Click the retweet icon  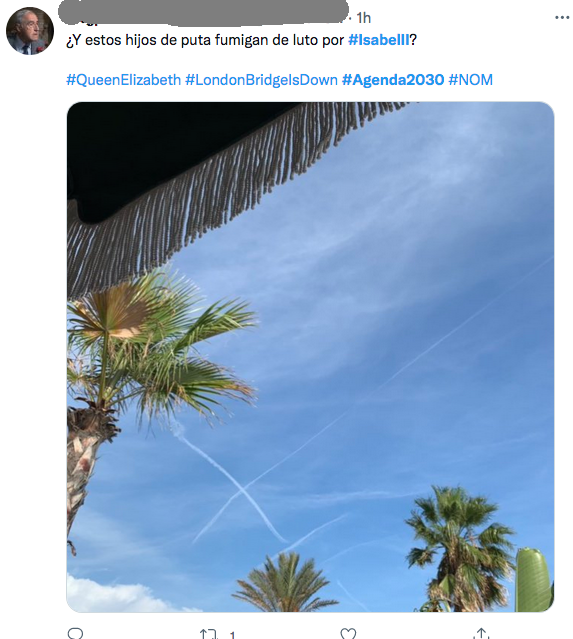[x=208, y=634]
